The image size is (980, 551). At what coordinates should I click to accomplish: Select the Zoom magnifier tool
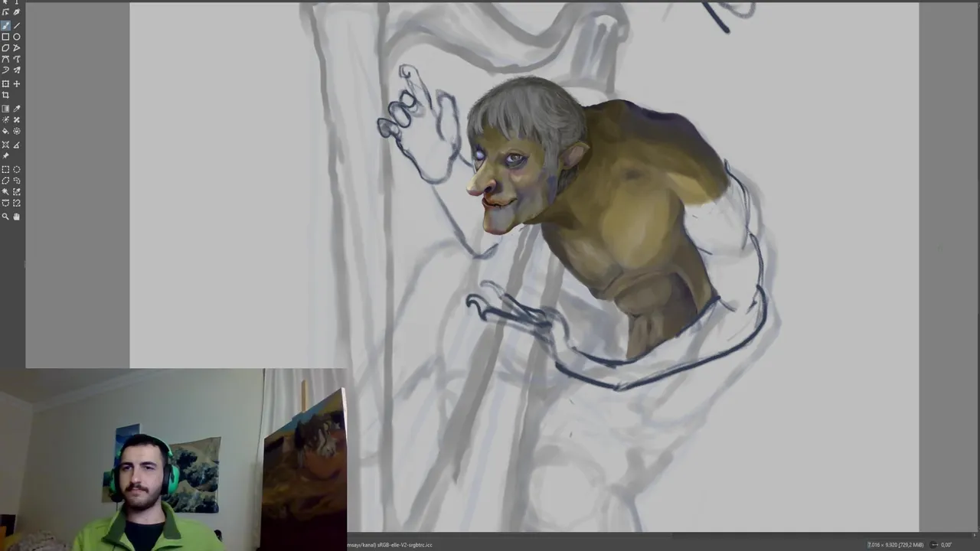point(5,217)
